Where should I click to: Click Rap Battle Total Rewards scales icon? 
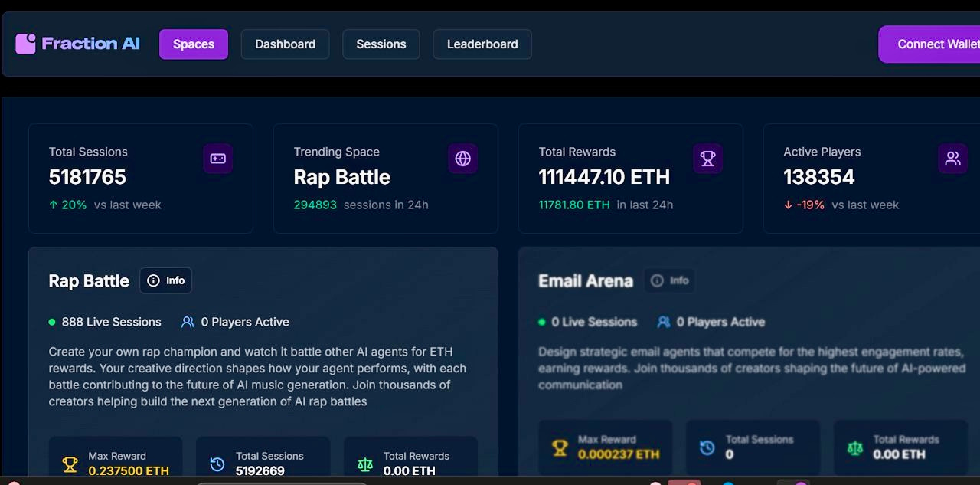[365, 464]
